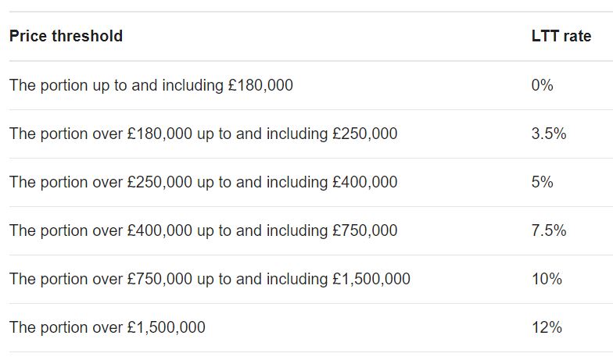The width and height of the screenshot is (613, 364).
Task: Click the £250,000 amount in second row
Action: (x=365, y=134)
